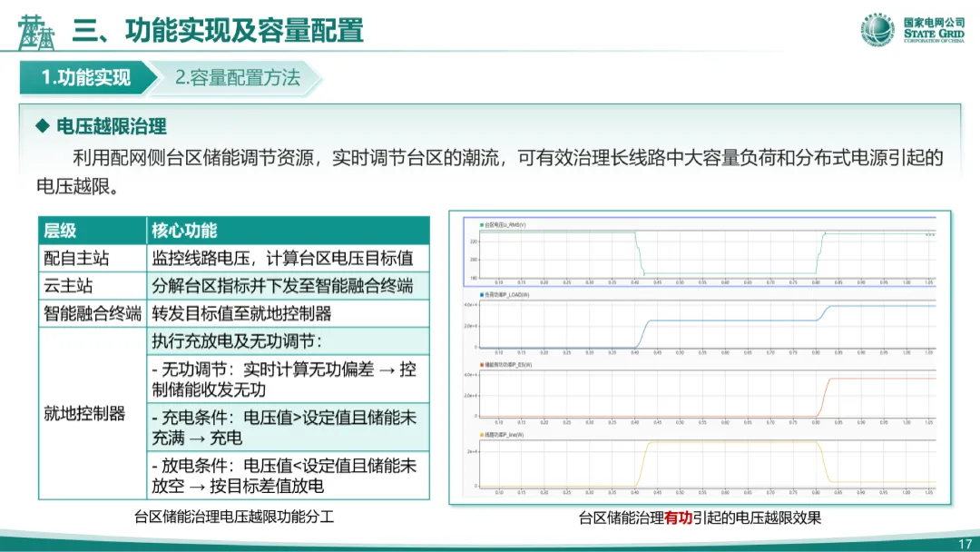
Task: Click the red 有功 text in chart caption
Action: tap(678, 517)
